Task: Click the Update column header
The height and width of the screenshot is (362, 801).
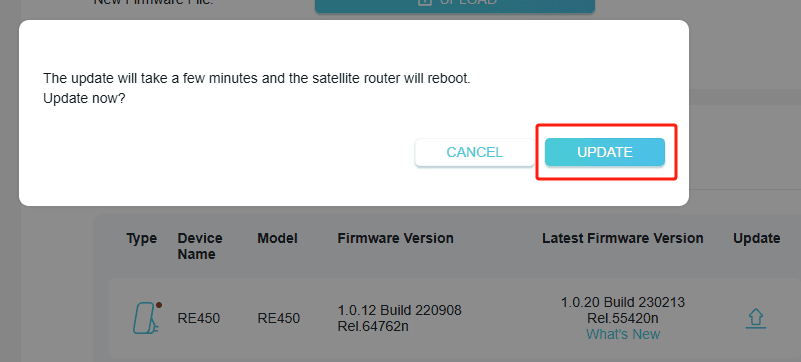Action: click(x=757, y=238)
